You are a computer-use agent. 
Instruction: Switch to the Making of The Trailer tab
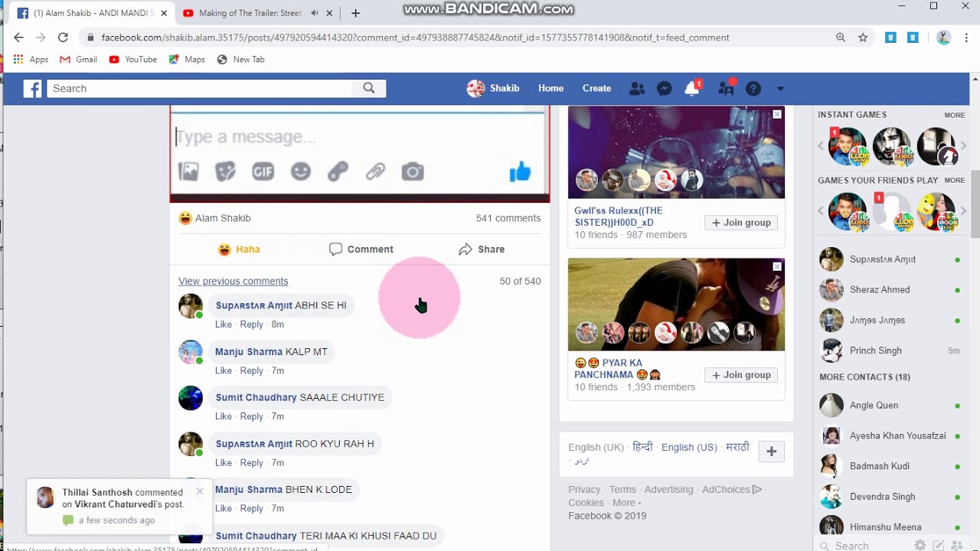(x=250, y=13)
